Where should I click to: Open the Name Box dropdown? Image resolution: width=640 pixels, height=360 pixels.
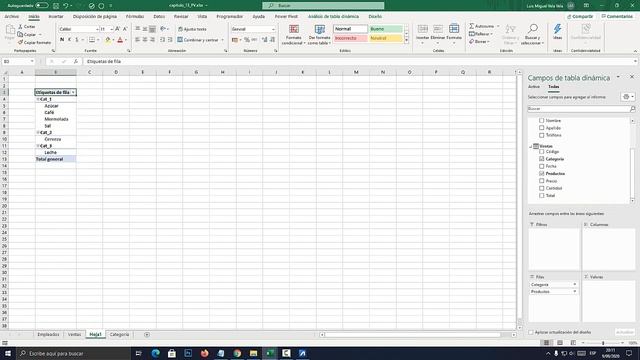[x=32, y=61]
